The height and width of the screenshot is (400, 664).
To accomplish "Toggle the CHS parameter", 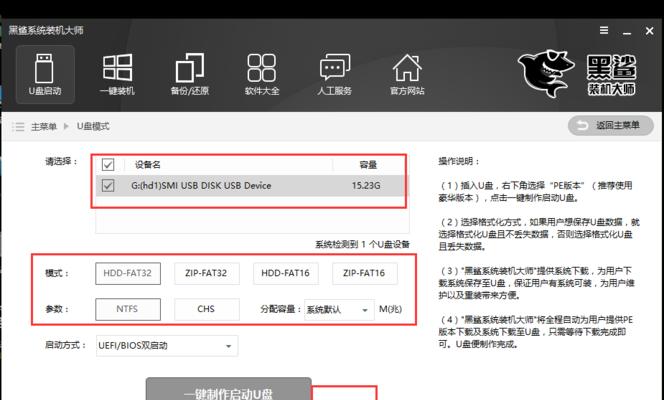I will click(206, 309).
